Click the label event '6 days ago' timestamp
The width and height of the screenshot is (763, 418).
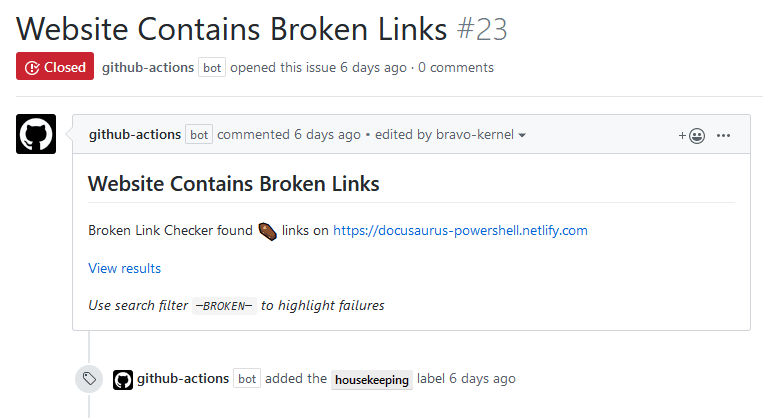click(482, 379)
